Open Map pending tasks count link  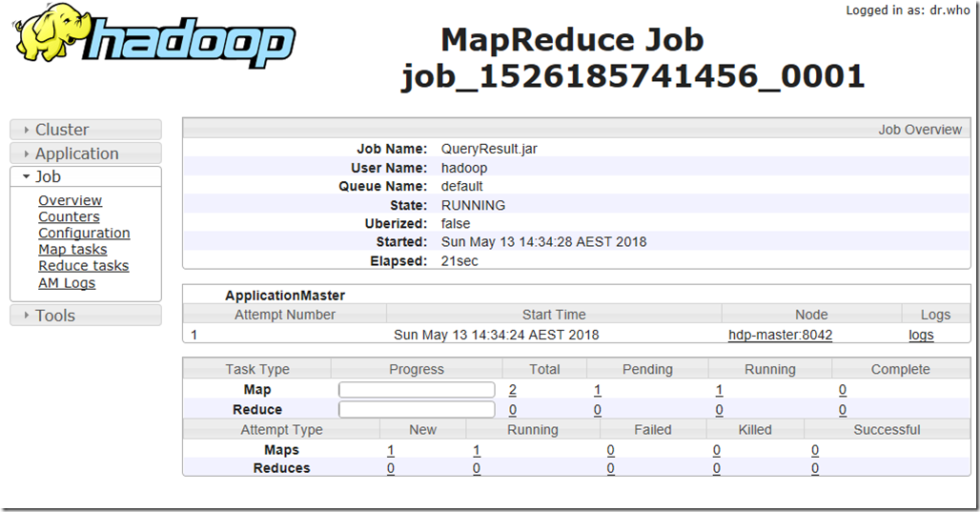point(598,390)
